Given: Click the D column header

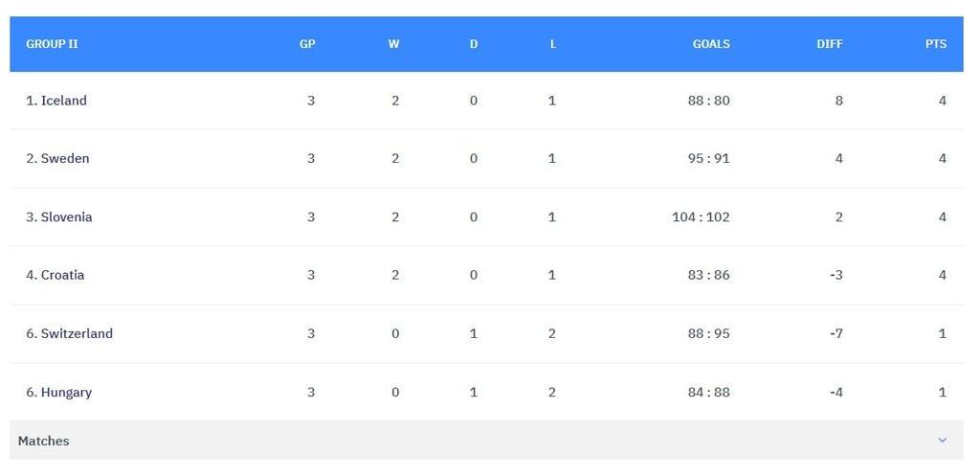Looking at the screenshot, I should 474,44.
